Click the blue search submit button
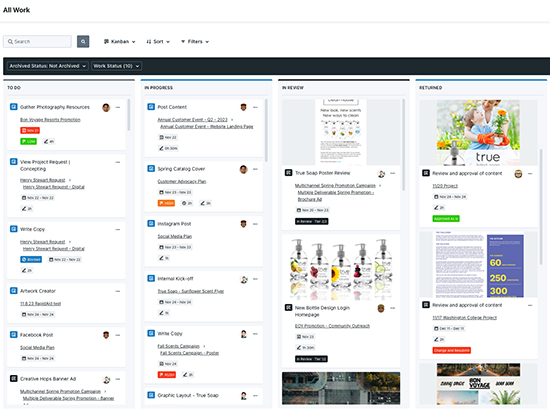The width and height of the screenshot is (550, 420). 83,41
